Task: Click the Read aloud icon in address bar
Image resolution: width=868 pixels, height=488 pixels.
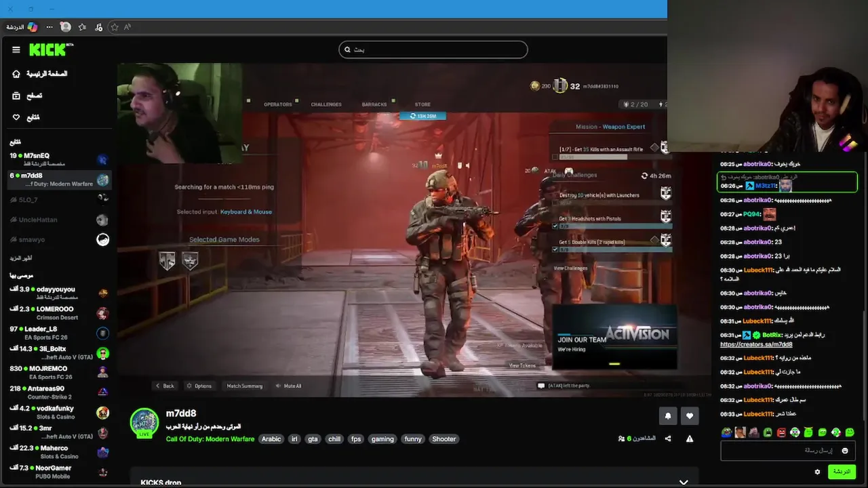Action: point(127,27)
